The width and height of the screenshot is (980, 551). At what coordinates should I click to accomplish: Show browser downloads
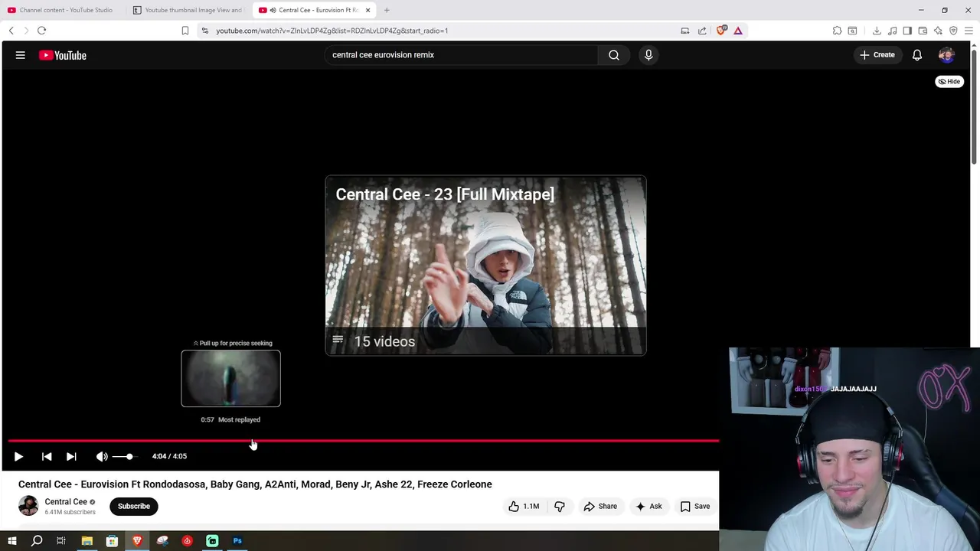877,31
